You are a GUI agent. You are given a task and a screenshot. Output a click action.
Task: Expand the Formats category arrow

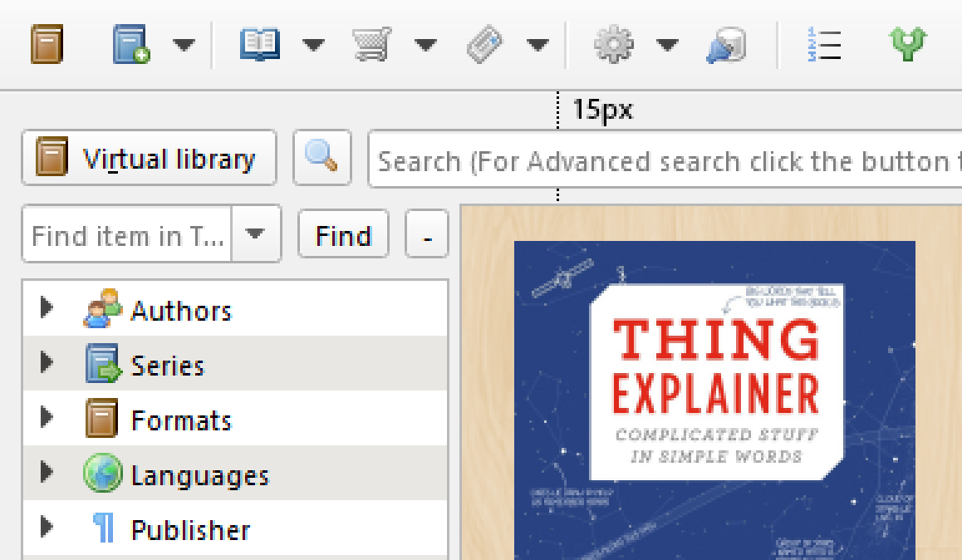(x=47, y=417)
